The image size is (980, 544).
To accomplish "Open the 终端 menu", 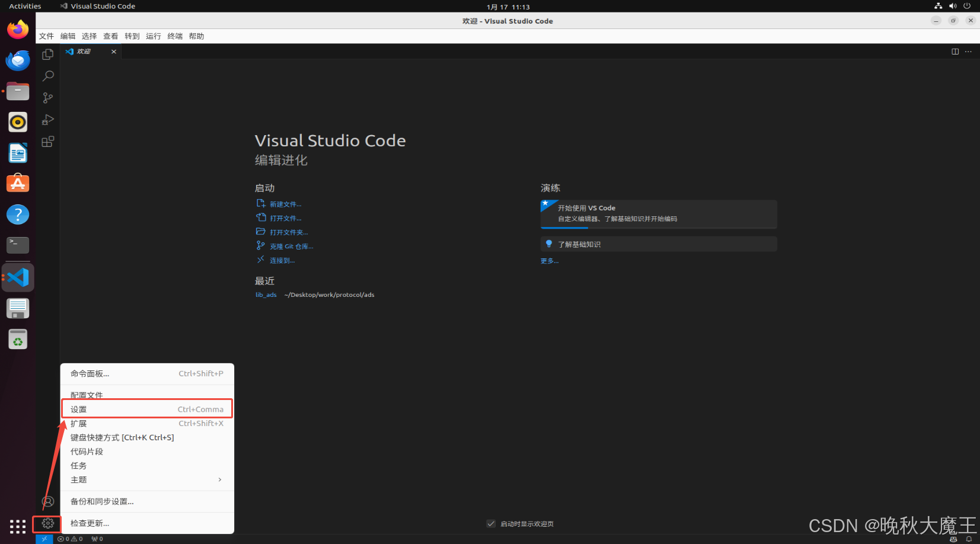I will click(175, 36).
